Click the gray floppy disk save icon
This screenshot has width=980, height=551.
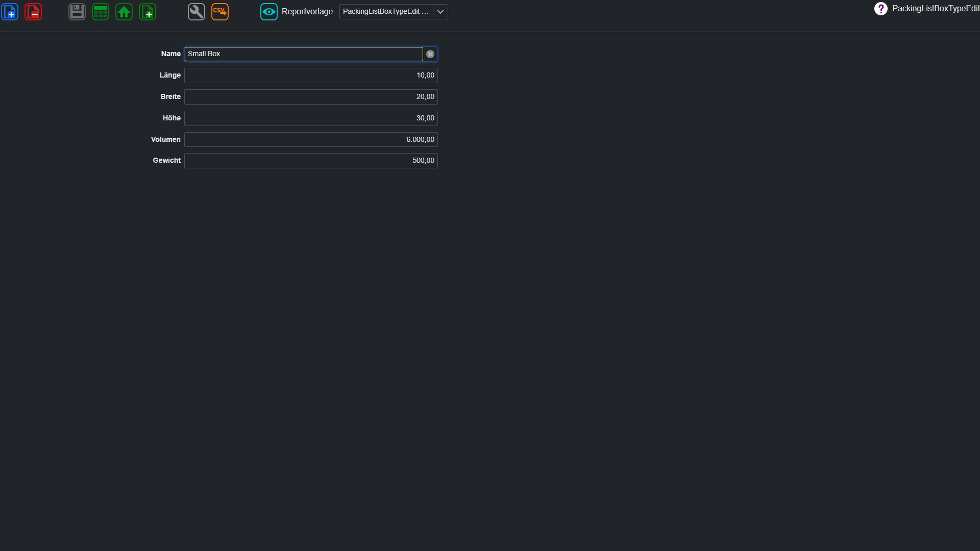point(77,12)
